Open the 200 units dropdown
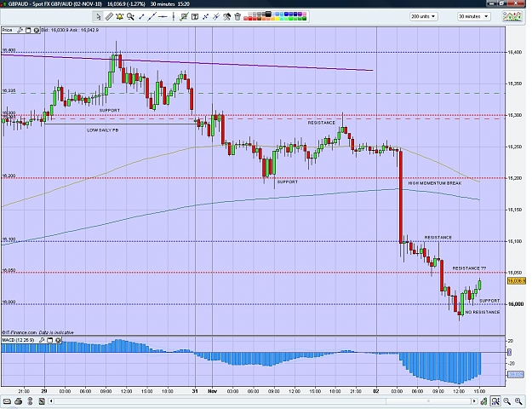This screenshot has width=532, height=409. click(x=423, y=16)
